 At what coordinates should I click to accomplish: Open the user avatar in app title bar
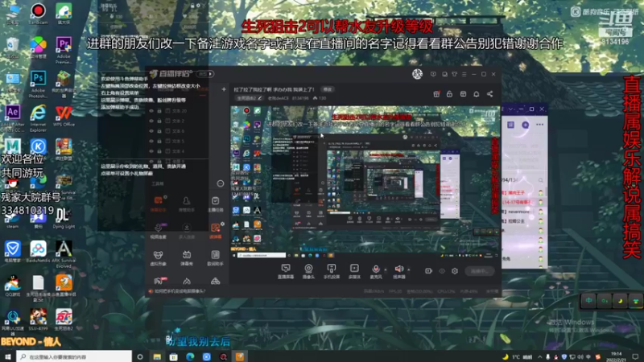(417, 74)
